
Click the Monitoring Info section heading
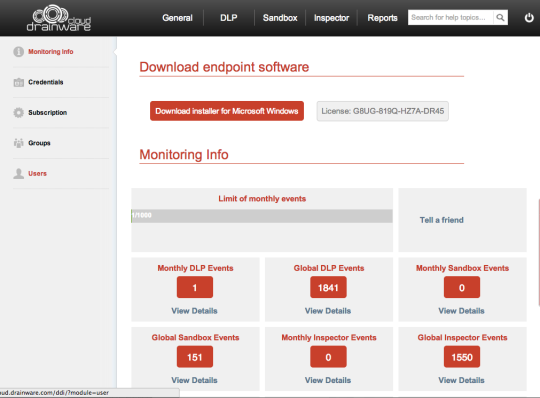tap(184, 155)
